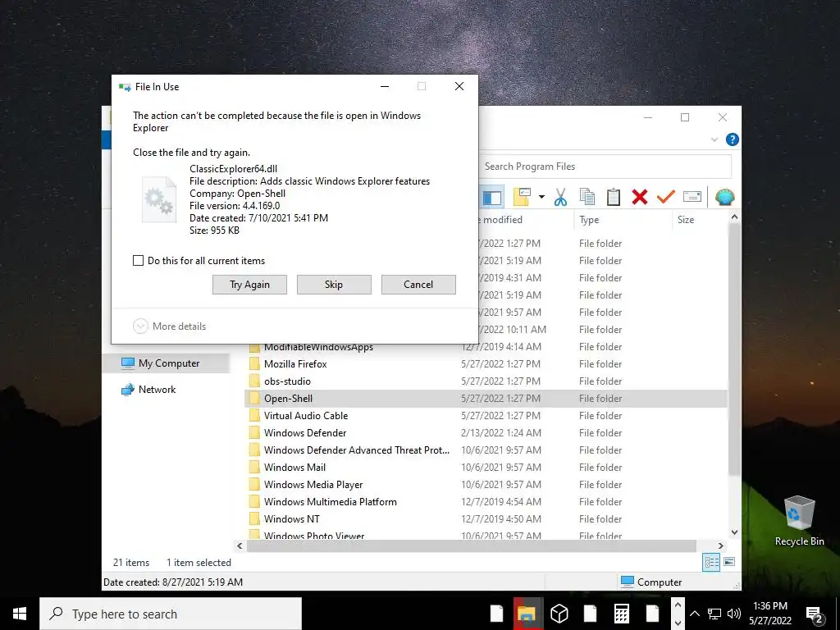Open Folder Options icon in Explorer toolbar
The width and height of the screenshot is (840, 630).
coord(523,197)
